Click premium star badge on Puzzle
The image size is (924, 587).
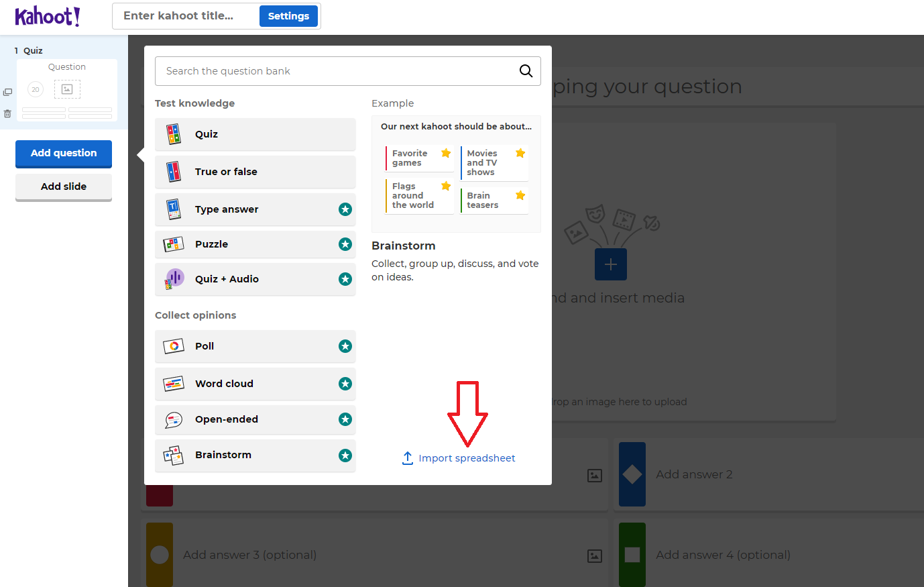tap(345, 244)
